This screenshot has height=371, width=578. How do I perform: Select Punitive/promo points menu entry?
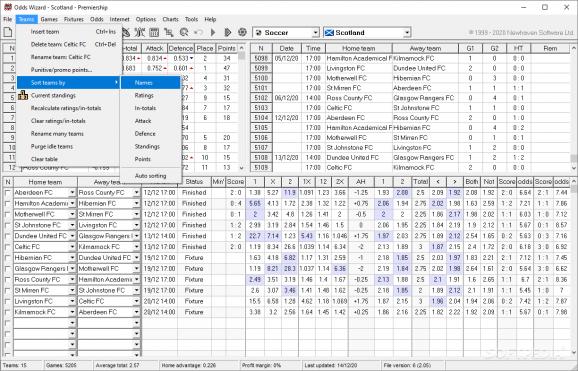[69, 70]
